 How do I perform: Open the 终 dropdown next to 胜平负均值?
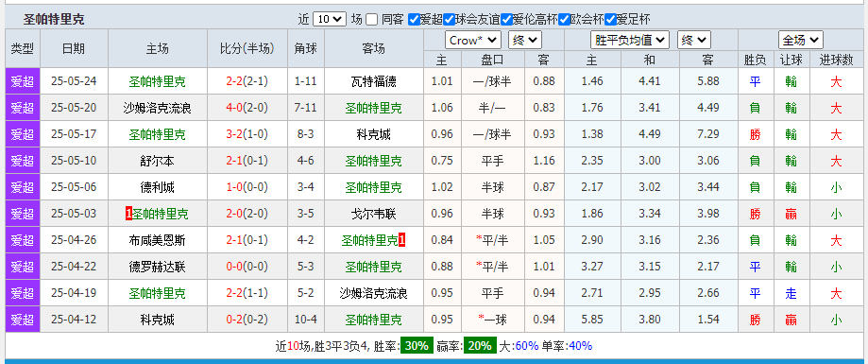(693, 40)
